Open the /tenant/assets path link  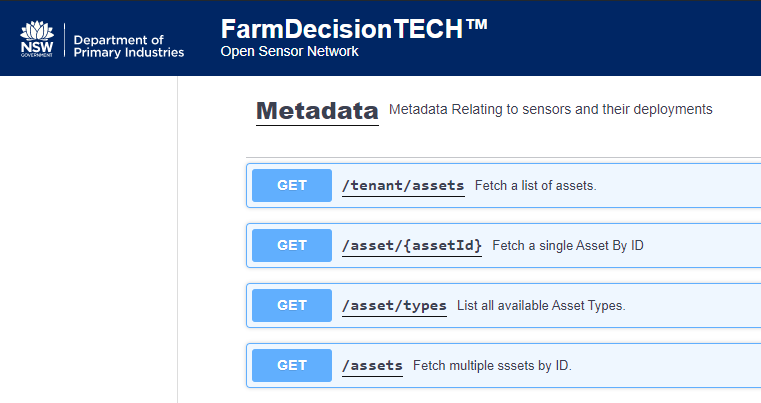tap(403, 186)
